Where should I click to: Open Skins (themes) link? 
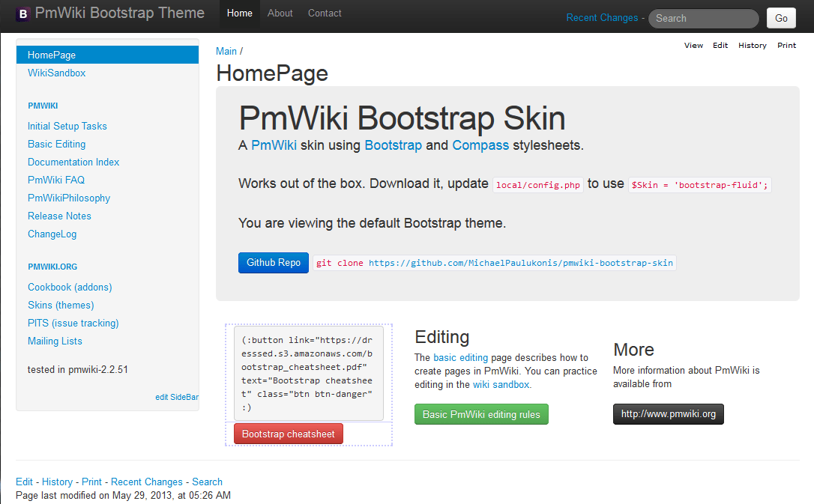tap(61, 305)
